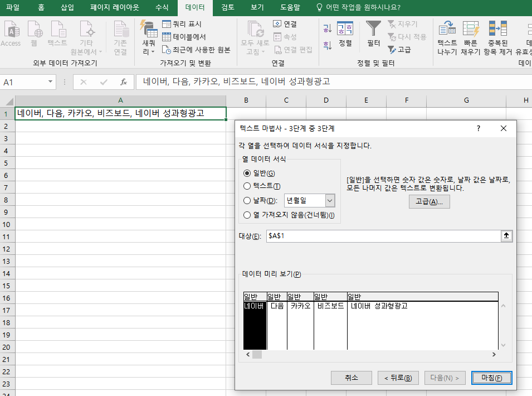Select cell A1 in the worksheet

tap(120, 113)
